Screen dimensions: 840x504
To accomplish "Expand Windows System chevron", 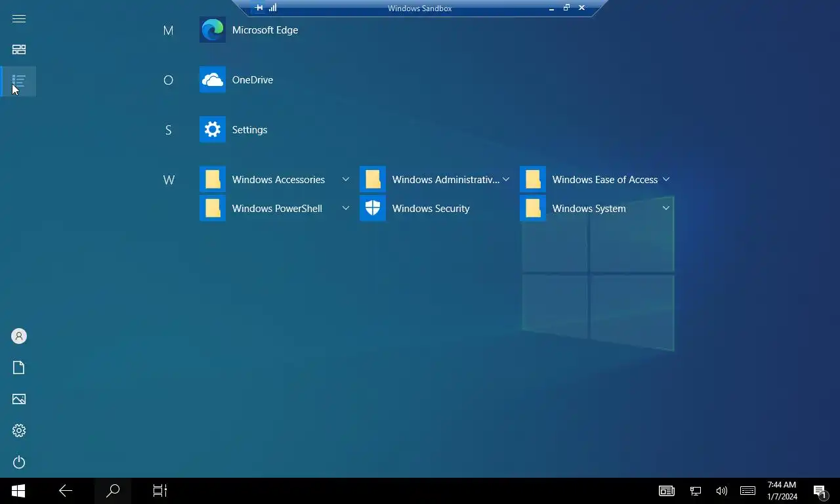I will click(x=666, y=209).
